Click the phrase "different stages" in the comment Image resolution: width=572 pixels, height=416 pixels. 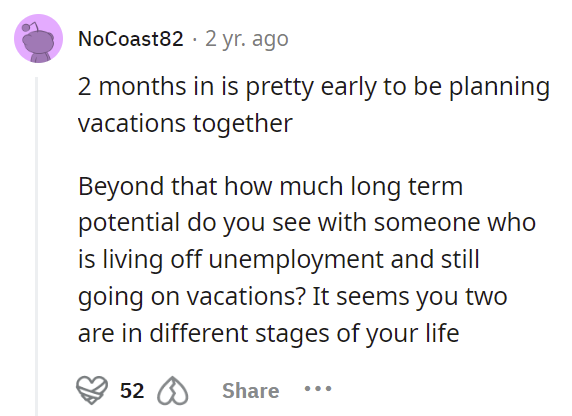click(x=240, y=333)
